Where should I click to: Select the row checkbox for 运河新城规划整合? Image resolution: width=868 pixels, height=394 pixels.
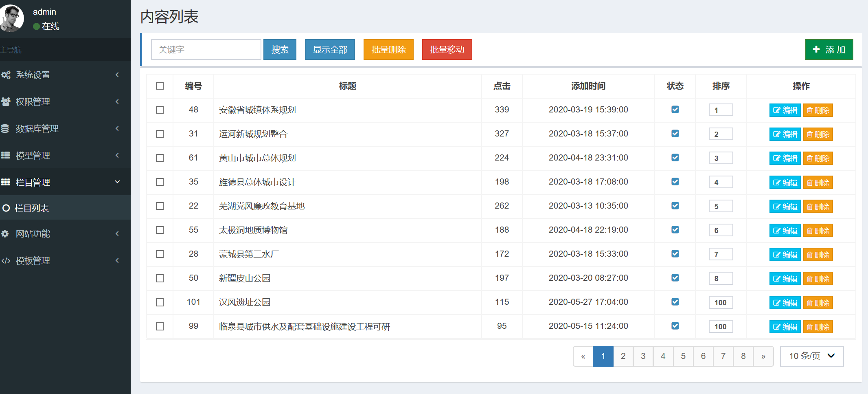(160, 134)
